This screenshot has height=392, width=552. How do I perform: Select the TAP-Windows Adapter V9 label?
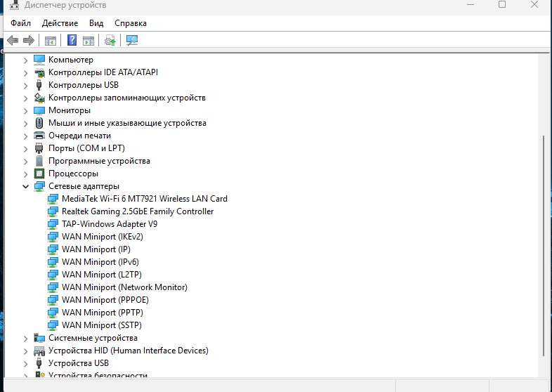pyautogui.click(x=110, y=224)
